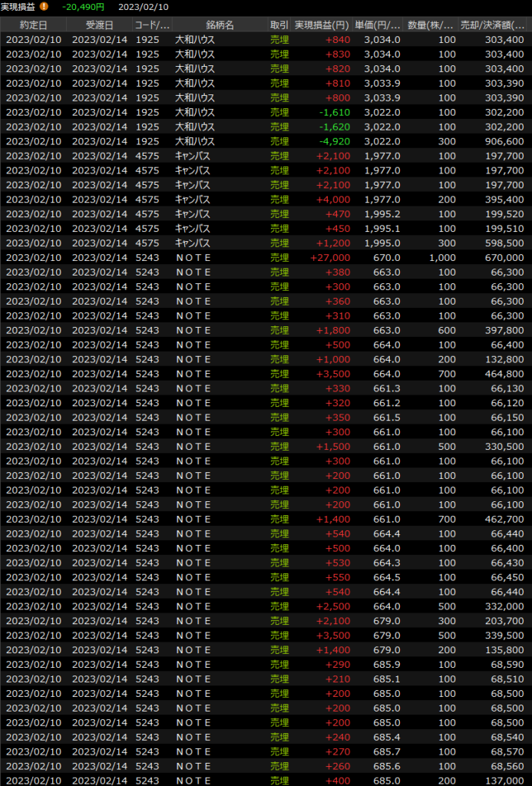This screenshot has height=786, width=532.
Task: Click the orange warning icon beside 実現損益
Action: [44, 7]
